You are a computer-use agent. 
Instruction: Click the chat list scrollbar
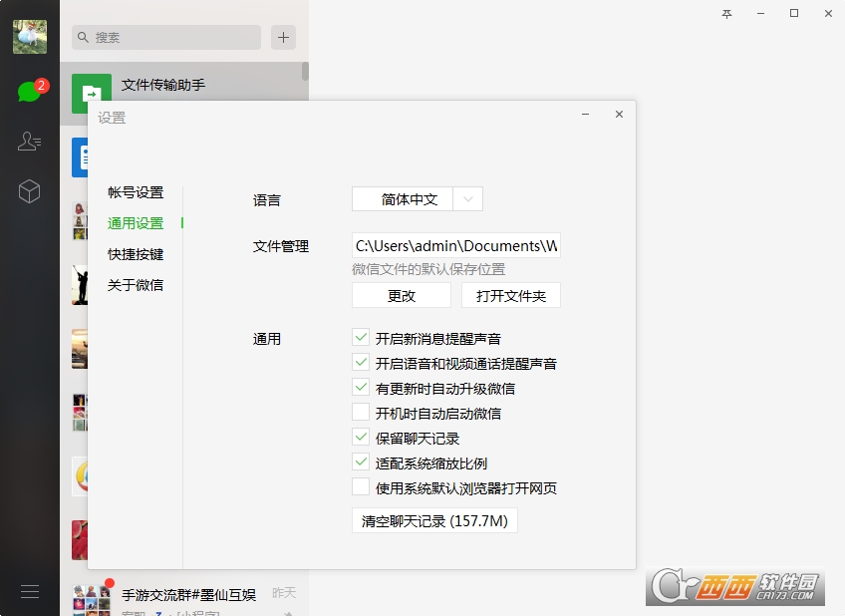[x=305, y=72]
